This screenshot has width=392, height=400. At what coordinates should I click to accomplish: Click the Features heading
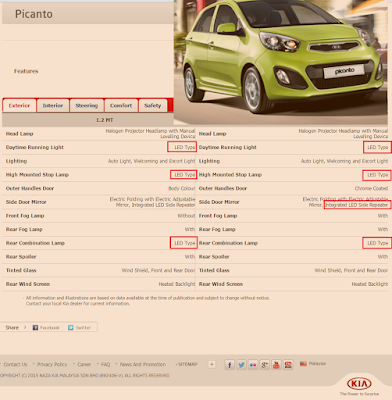click(x=26, y=71)
